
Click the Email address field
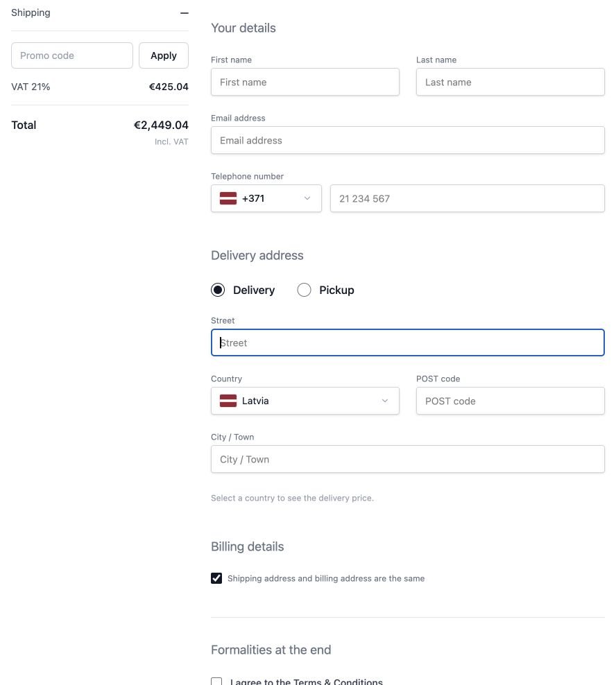click(407, 140)
